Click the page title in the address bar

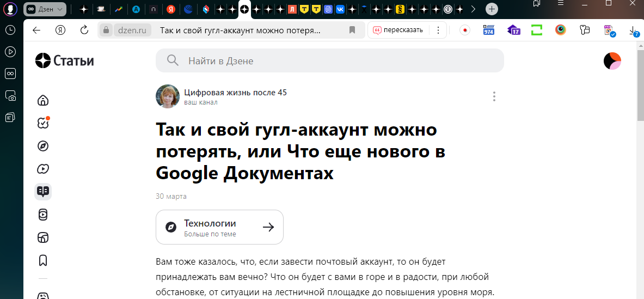pos(240,30)
